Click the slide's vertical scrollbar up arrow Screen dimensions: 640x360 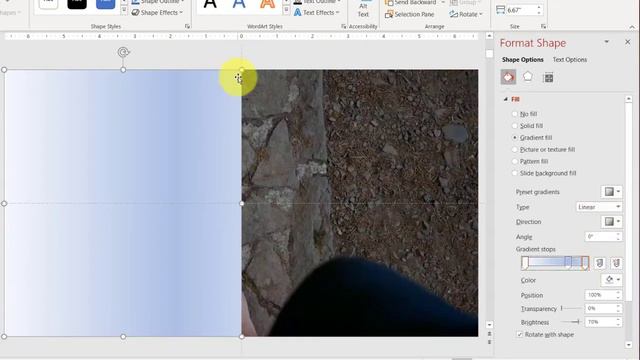tap(489, 36)
